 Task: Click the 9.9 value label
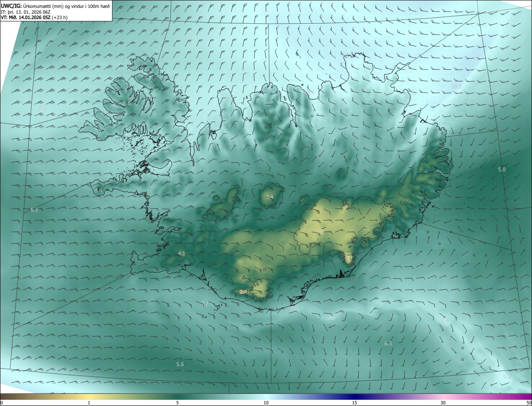507,377
